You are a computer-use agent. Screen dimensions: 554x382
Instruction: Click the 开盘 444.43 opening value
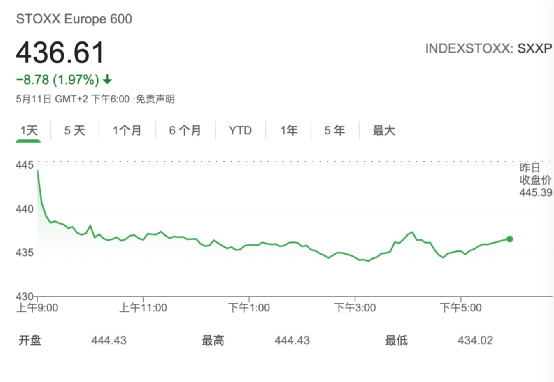pos(109,340)
